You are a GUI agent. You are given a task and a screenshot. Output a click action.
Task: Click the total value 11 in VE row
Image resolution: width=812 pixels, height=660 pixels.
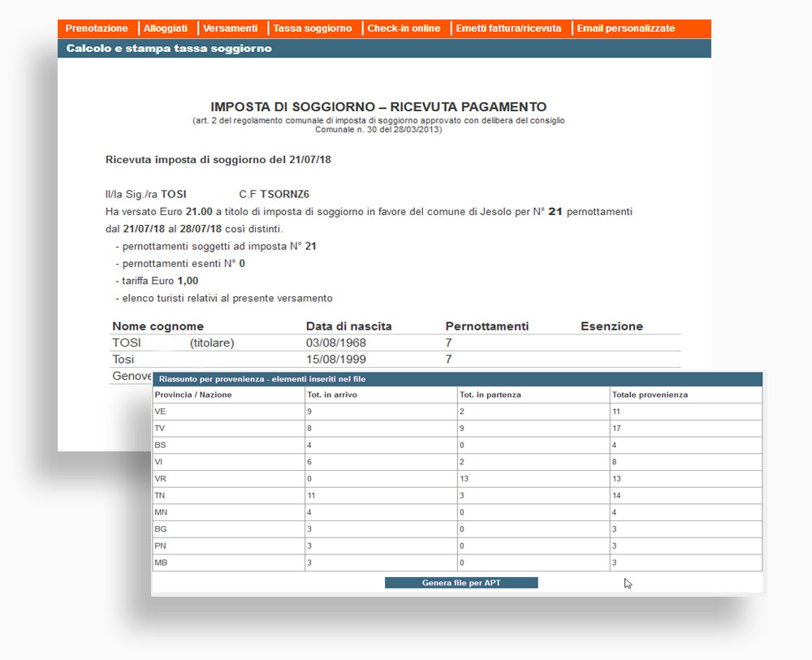616,412
